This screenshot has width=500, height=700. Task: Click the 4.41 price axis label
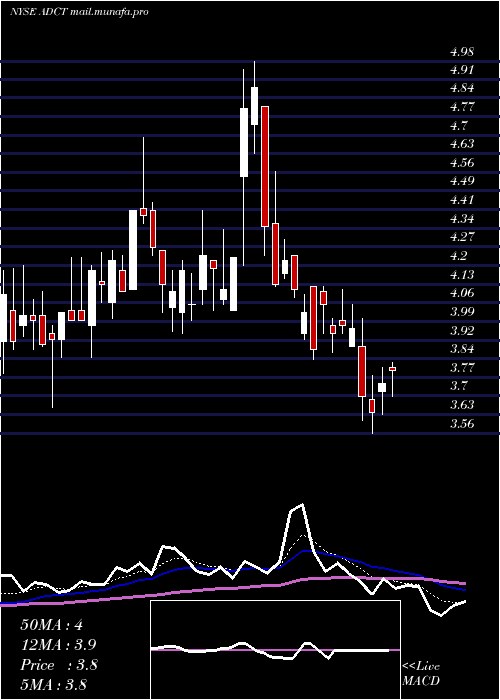[462, 200]
